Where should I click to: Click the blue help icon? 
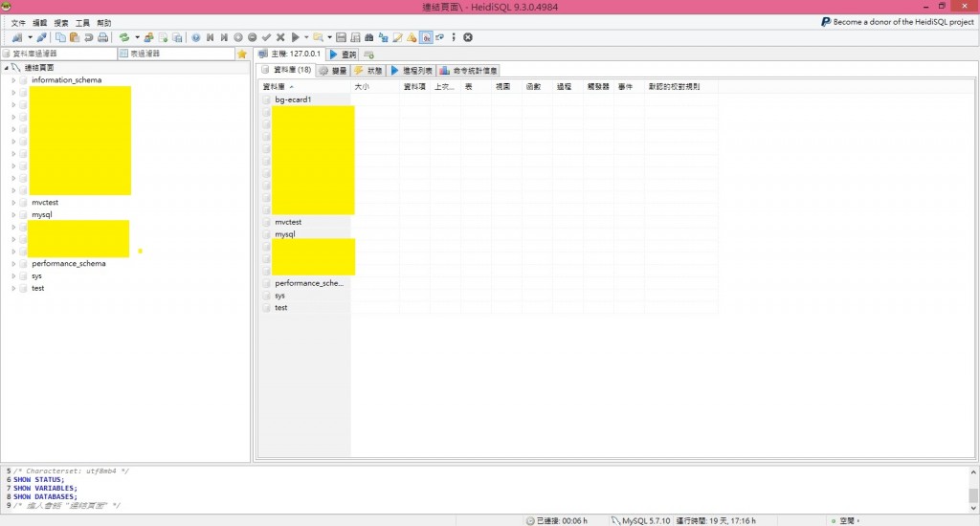[x=196, y=37]
